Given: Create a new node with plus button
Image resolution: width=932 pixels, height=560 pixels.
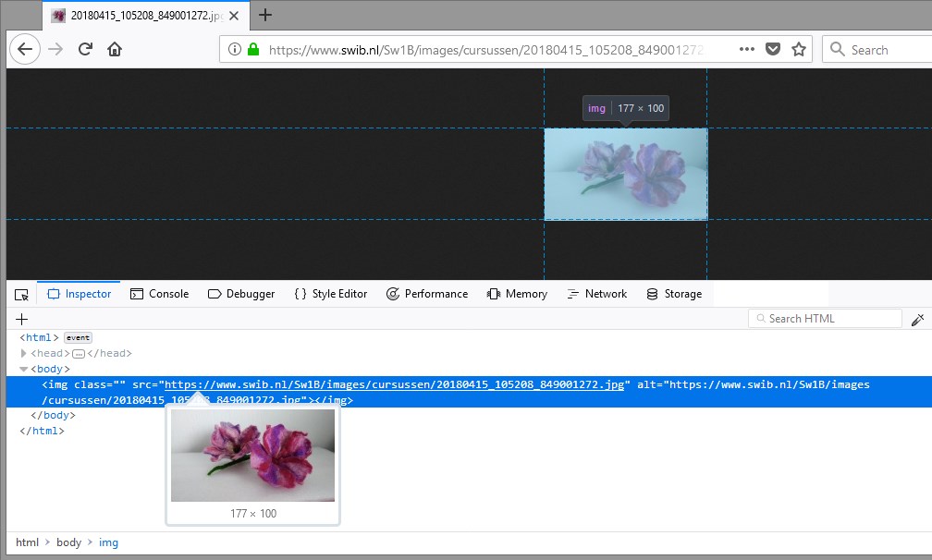Looking at the screenshot, I should click(x=22, y=319).
